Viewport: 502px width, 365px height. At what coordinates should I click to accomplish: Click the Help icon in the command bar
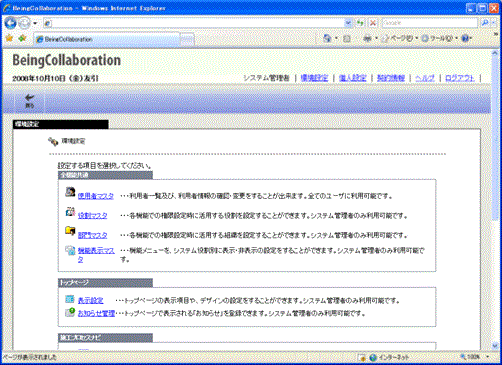[465, 39]
